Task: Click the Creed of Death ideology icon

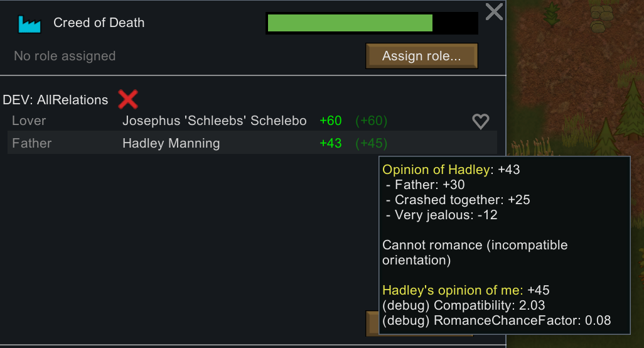Action: click(x=30, y=24)
